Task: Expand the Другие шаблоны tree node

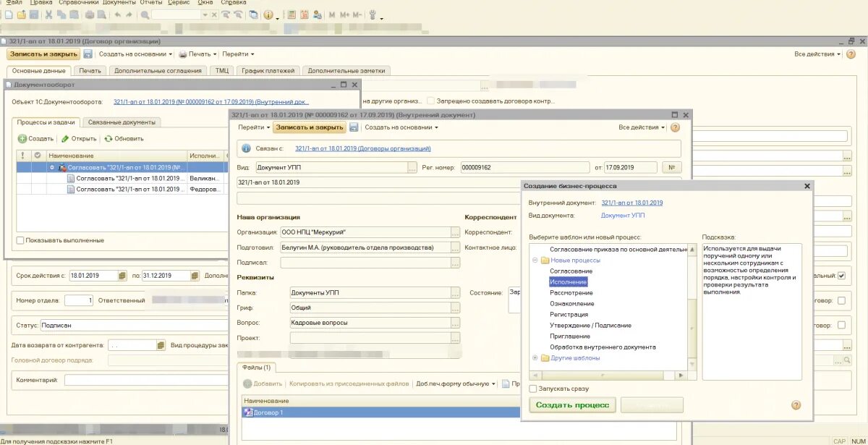Action: pos(534,357)
